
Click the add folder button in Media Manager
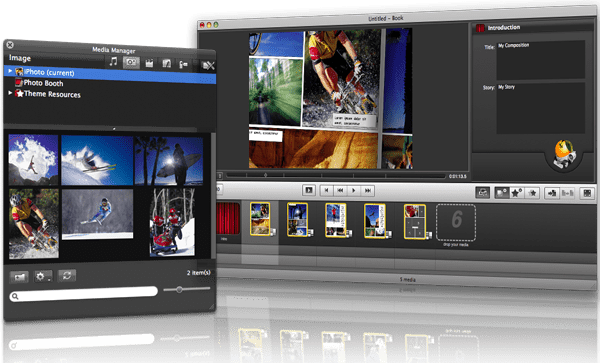point(19,276)
